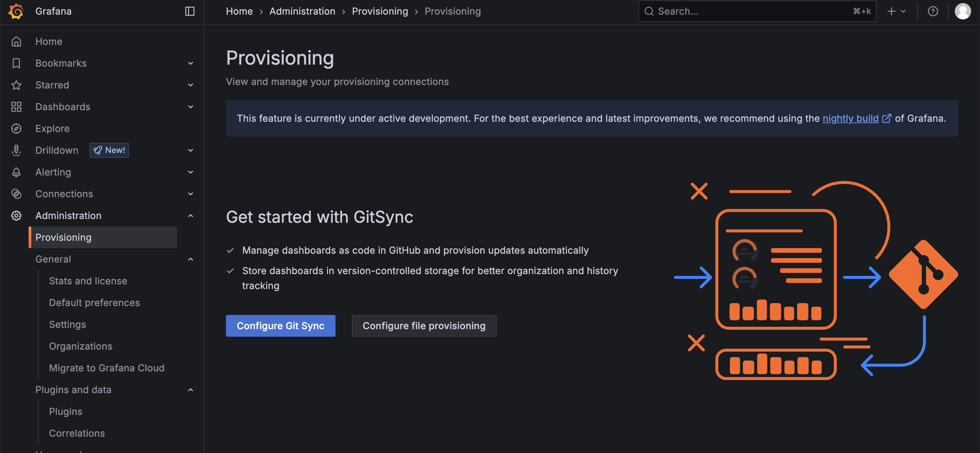Click the Home house icon in sidebar
This screenshot has width=980, height=453.
(x=16, y=41)
